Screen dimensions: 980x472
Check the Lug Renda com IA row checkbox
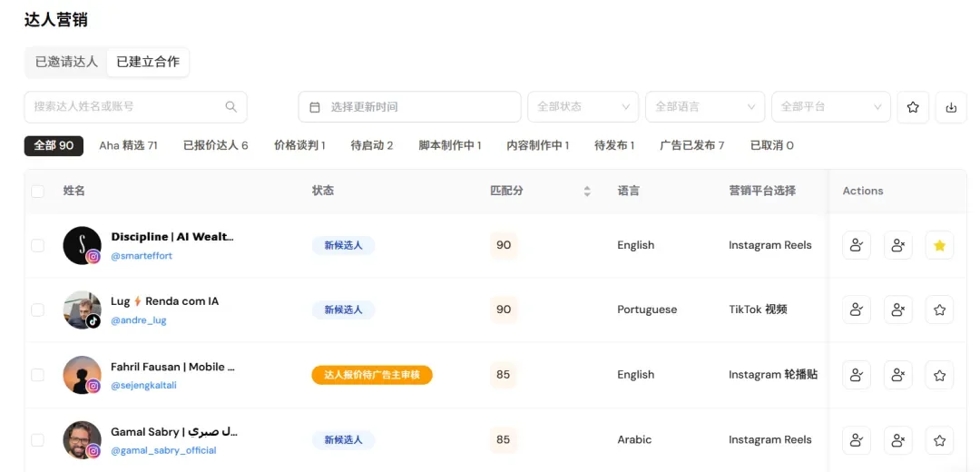point(37,310)
